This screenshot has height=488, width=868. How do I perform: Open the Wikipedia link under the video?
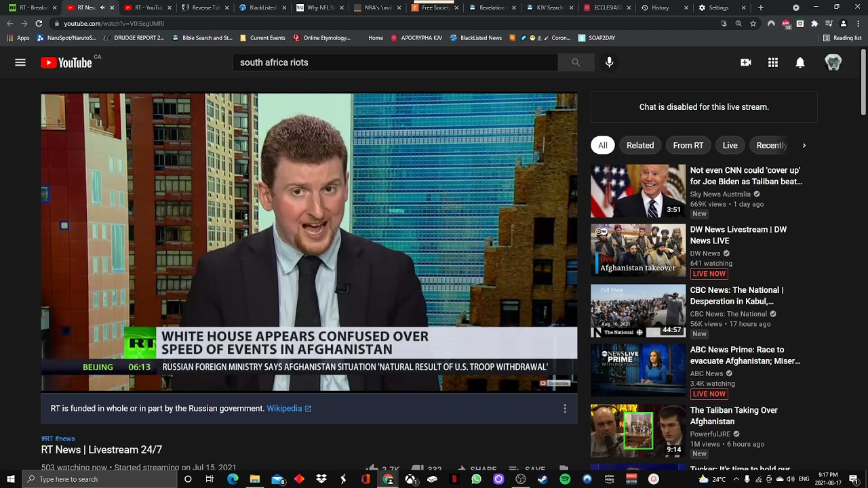pos(289,409)
